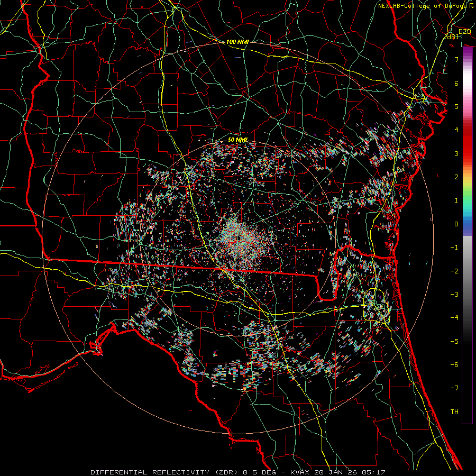Click the "-7" scale value
Image resolution: width=476 pixels, height=476 pixels.
(x=454, y=388)
